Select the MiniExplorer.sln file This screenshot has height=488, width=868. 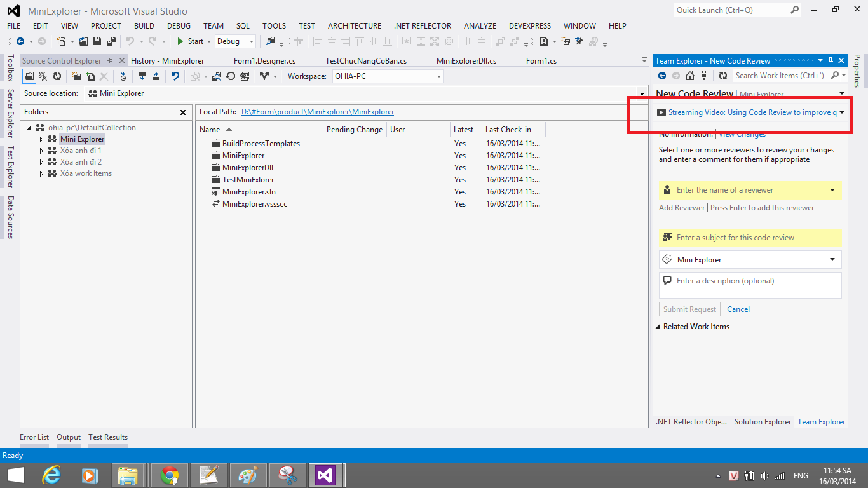pos(248,192)
